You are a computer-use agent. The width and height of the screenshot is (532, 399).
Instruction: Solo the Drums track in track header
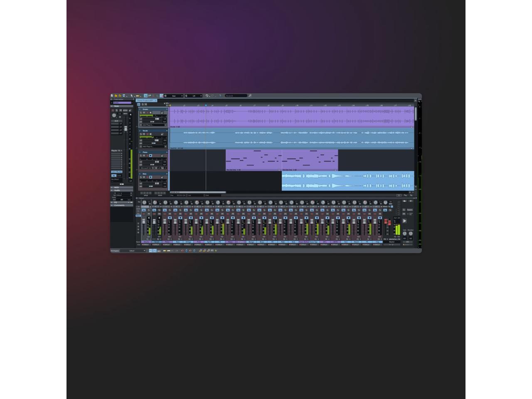140,113
